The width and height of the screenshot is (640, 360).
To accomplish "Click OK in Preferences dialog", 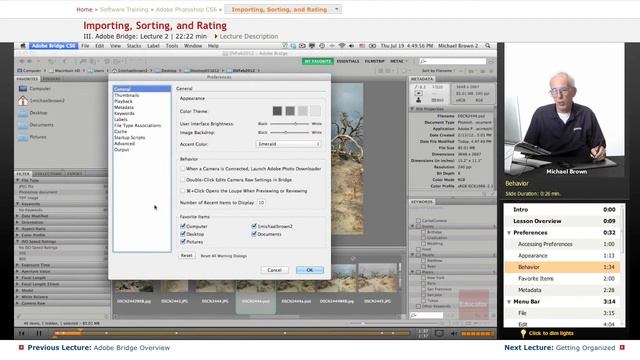I will pos(310,270).
